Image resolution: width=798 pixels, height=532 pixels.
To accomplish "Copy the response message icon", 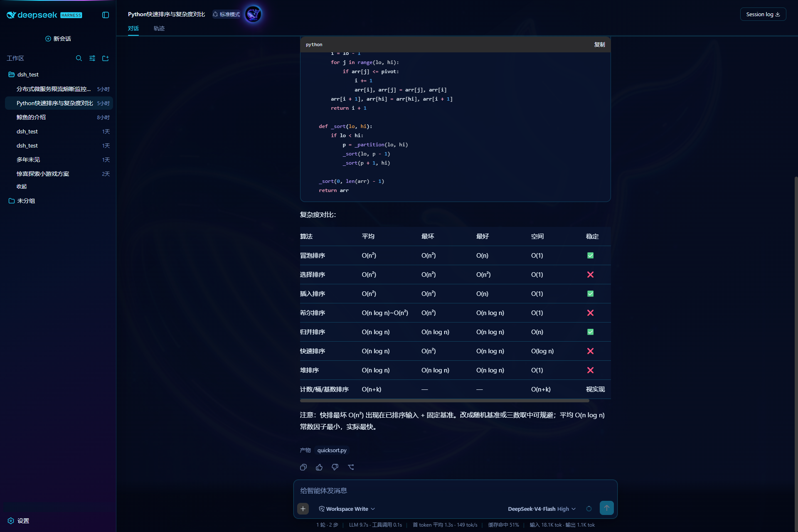I will click(303, 467).
